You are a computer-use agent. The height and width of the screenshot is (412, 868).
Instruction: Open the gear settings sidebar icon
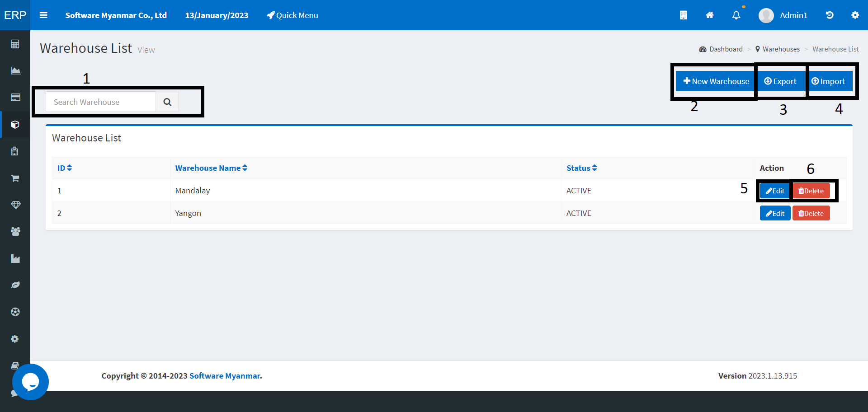(x=15, y=339)
